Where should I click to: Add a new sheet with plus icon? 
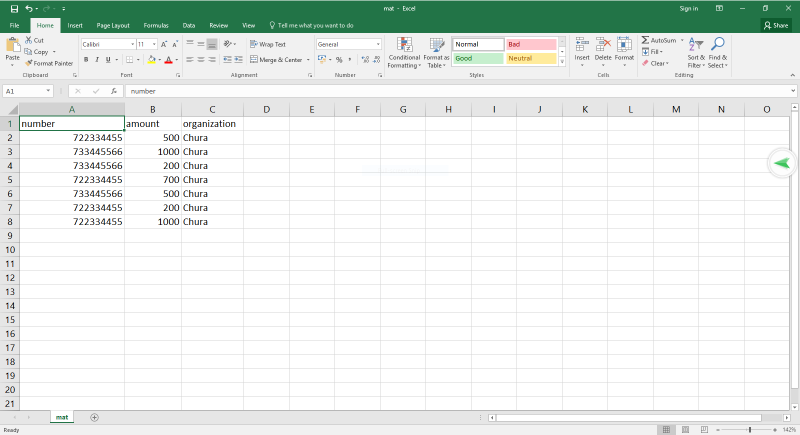click(x=94, y=417)
